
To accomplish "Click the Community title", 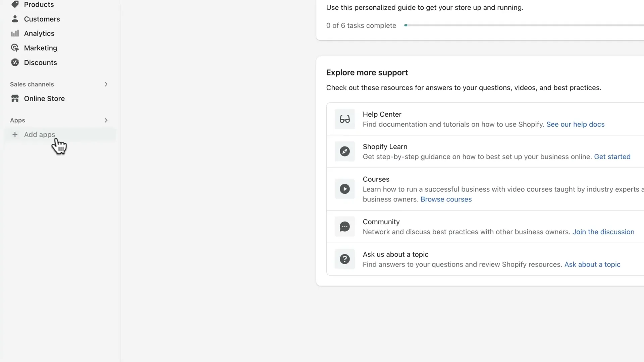I will [381, 222].
